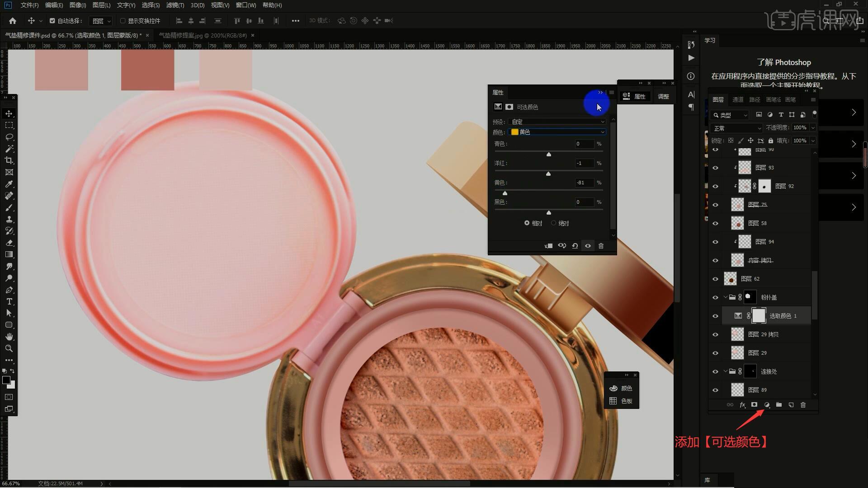Delete the adjustment via Properties trash icon
Image resolution: width=868 pixels, height=488 pixels.
(601, 246)
